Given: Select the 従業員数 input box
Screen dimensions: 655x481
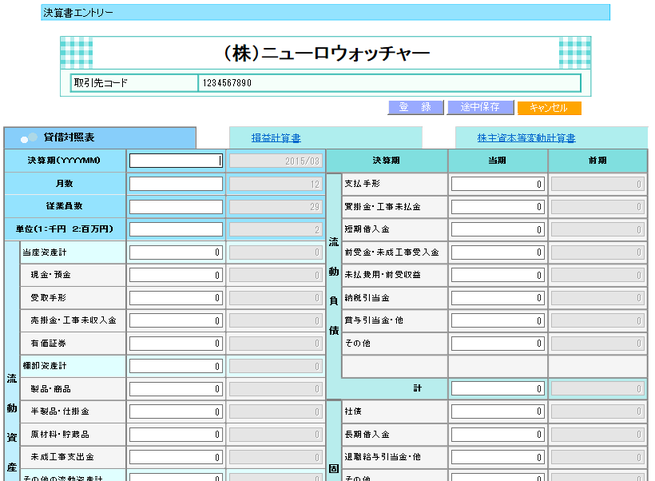Looking at the screenshot, I should pyautogui.click(x=176, y=206).
